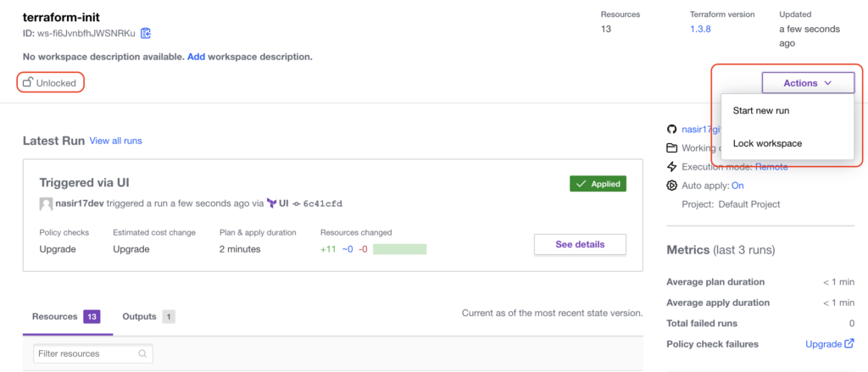This screenshot has width=868, height=372.
Task: Copy workspace ID with clipboard icon
Action: pos(146,33)
